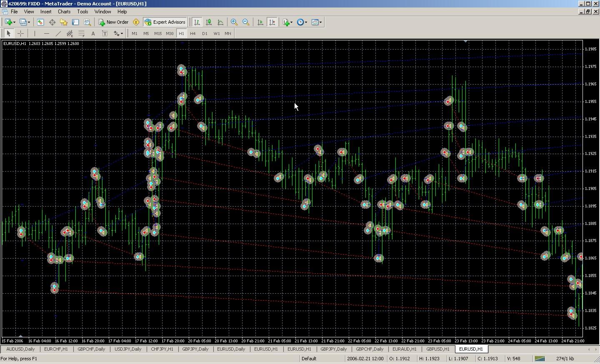The width and height of the screenshot is (600, 364).
Task: Switch chart to W1 timeframe
Action: (x=216, y=33)
